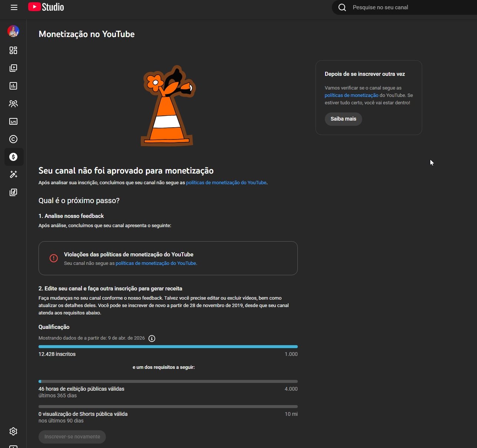The width and height of the screenshot is (477, 448).
Task: Open the Customization magic wand icon
Action: tap(13, 175)
